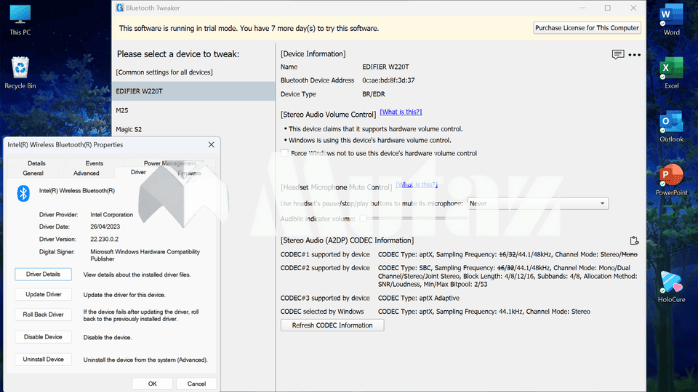Click the CODEC#3 aptX Adaptive entry

click(x=418, y=298)
